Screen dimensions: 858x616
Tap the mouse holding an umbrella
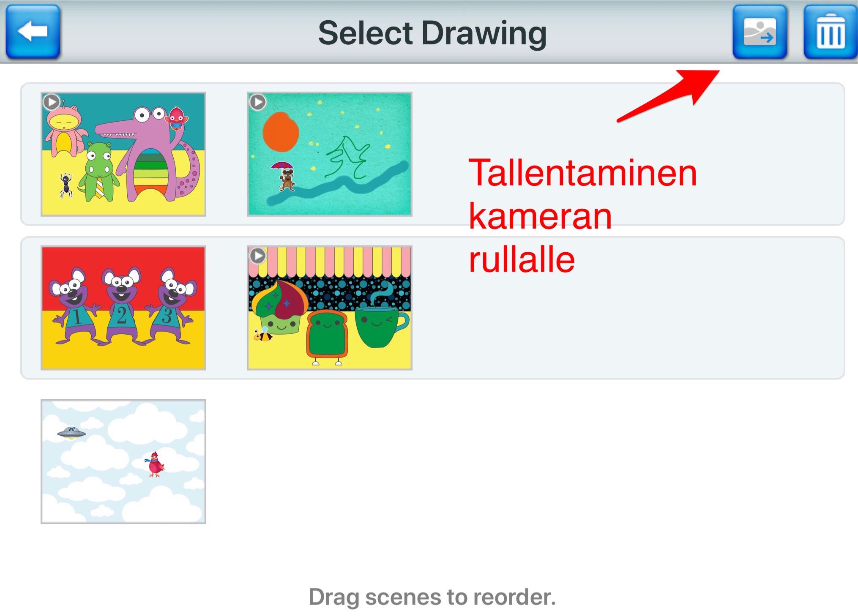click(286, 177)
